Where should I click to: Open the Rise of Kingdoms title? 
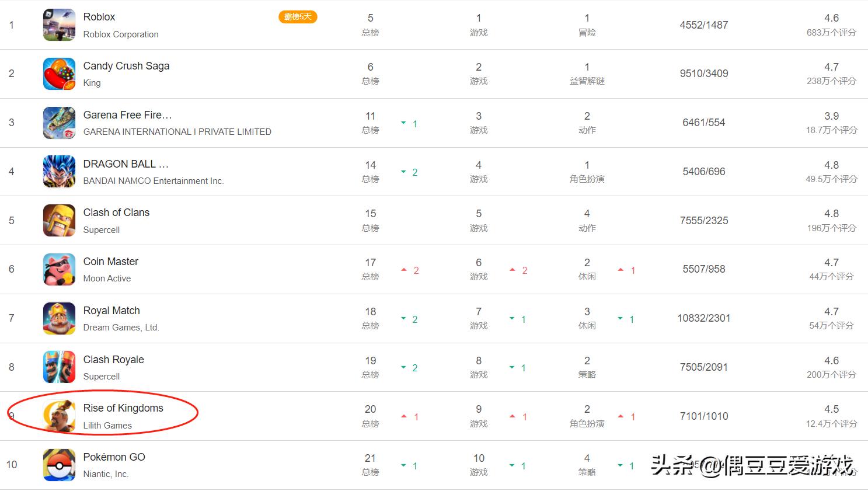(123, 408)
